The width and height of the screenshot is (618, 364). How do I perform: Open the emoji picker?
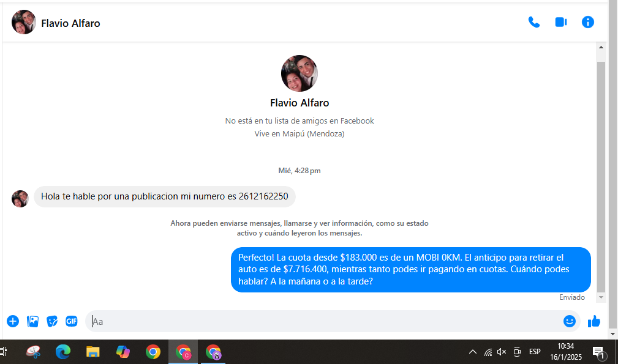(569, 322)
